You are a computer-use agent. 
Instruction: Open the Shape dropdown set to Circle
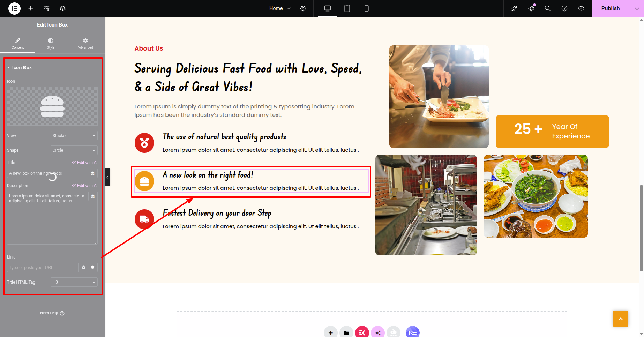click(74, 150)
